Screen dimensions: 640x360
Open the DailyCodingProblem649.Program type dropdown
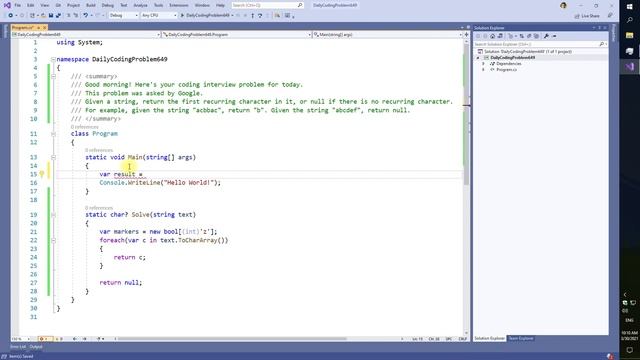click(236, 35)
